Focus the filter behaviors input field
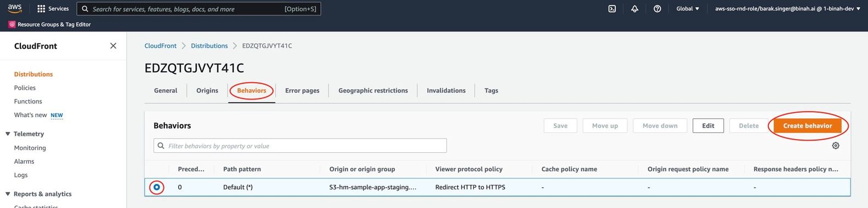Screen dimensions: 868x208 pos(300,146)
